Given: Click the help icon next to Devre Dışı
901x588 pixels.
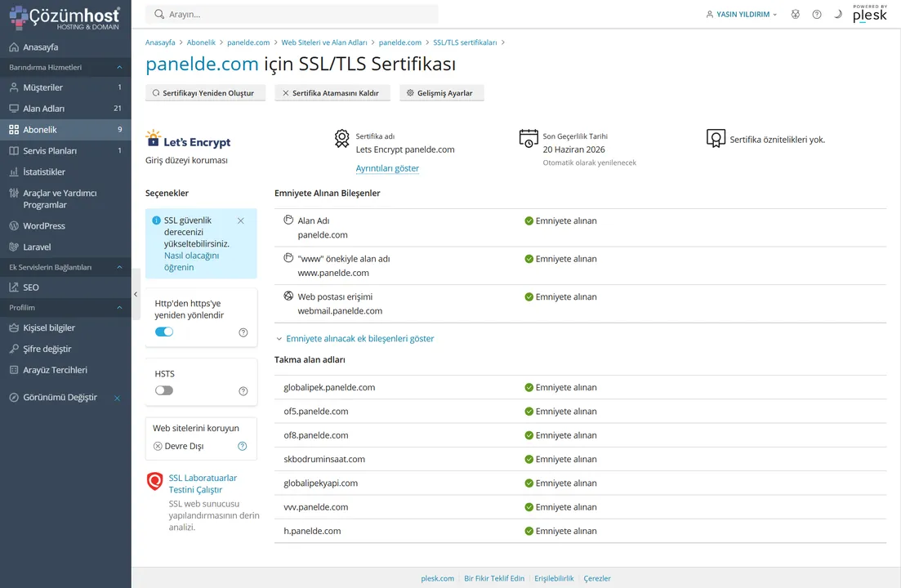Looking at the screenshot, I should pos(242,447).
